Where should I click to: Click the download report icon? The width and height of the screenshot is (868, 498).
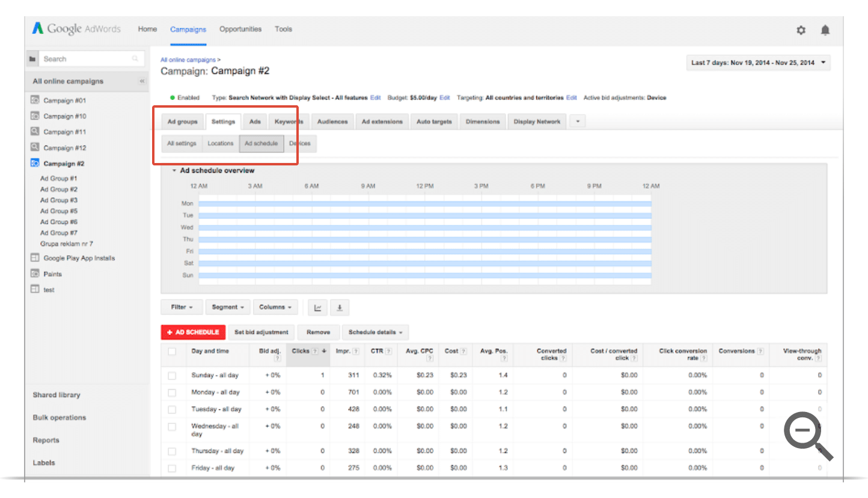(340, 308)
